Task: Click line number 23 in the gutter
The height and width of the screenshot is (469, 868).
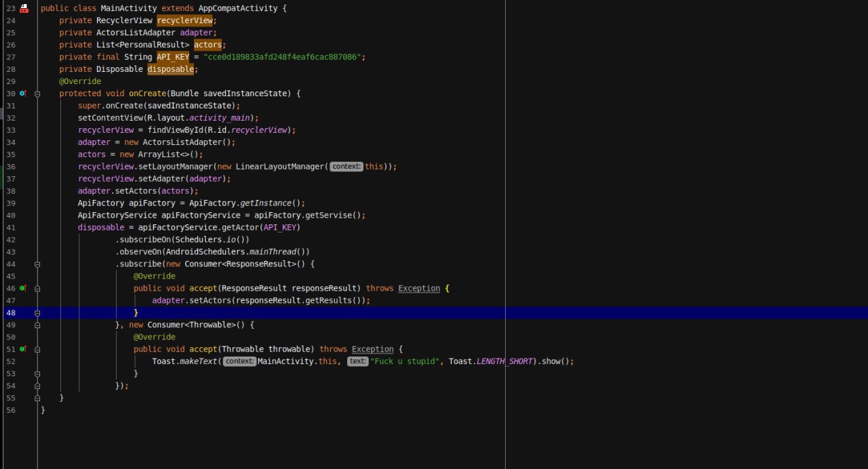Action: 11,8
